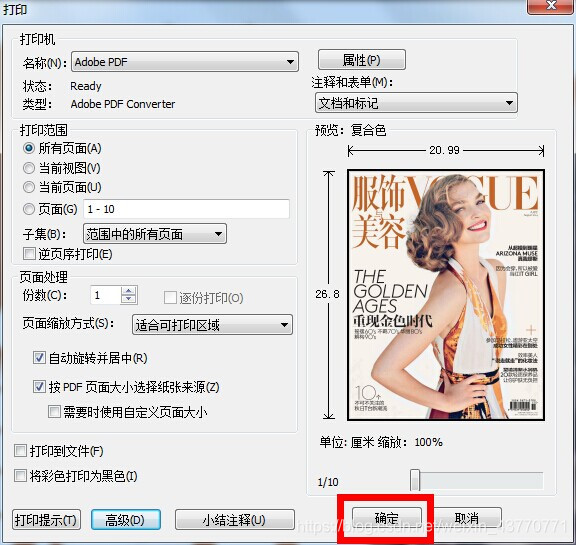
Task: Open the 注释和表单 dropdown showing 文档和标记
Action: (416, 102)
